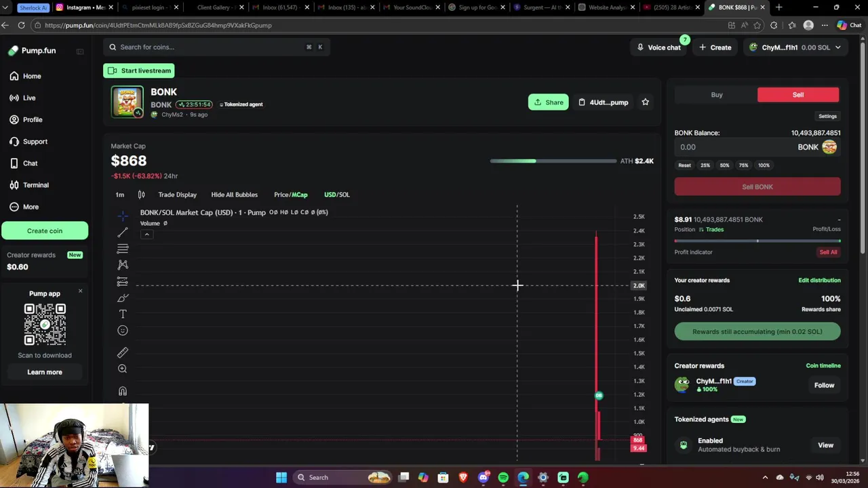Click the profit indicator bar
Viewport: 868px width, 488px height.
[x=757, y=241]
